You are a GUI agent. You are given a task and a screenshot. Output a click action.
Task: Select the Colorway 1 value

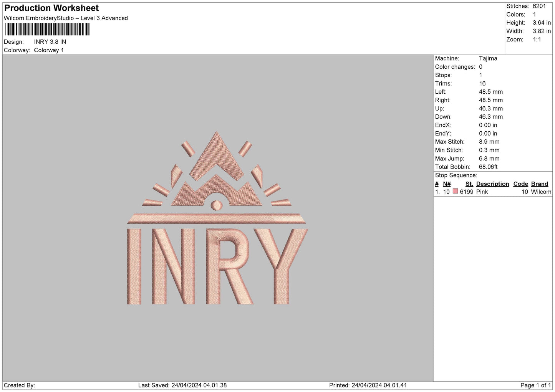49,50
